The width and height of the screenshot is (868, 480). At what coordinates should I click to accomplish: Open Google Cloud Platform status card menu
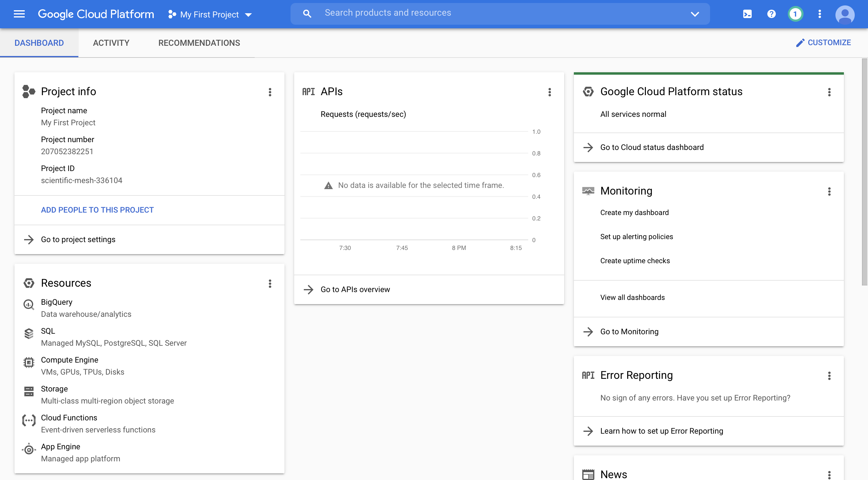(829, 92)
